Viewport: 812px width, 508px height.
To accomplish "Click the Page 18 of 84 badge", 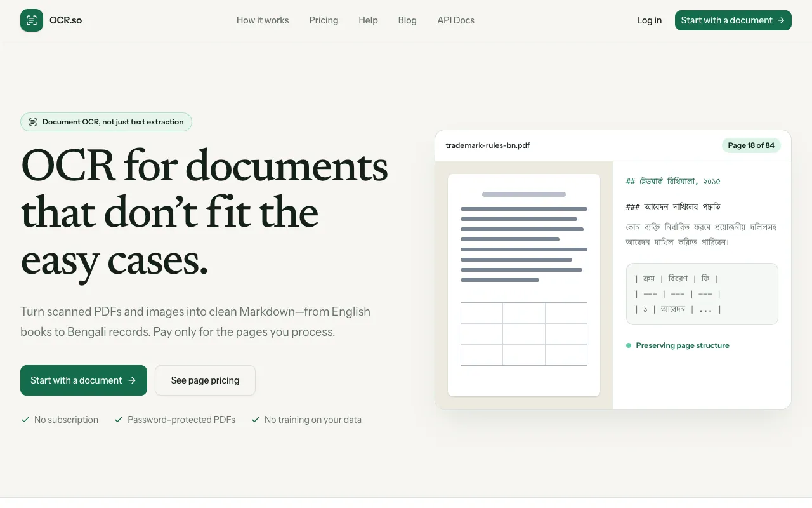I will pos(751,145).
